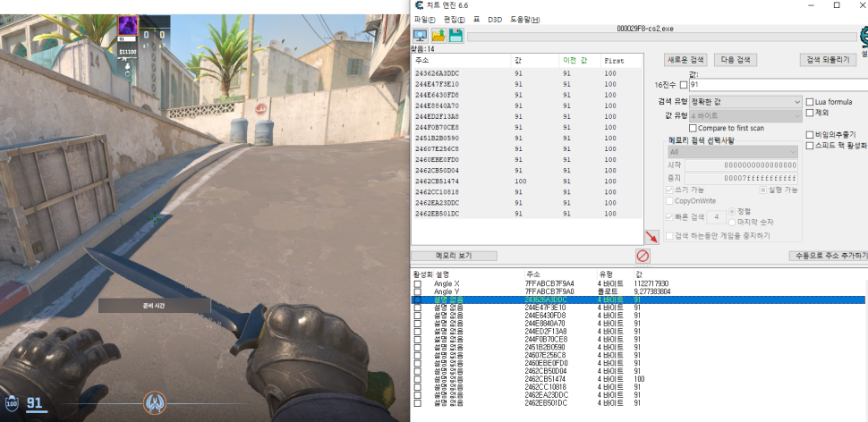Click address list entry 2462CC10818

pyautogui.click(x=638, y=387)
